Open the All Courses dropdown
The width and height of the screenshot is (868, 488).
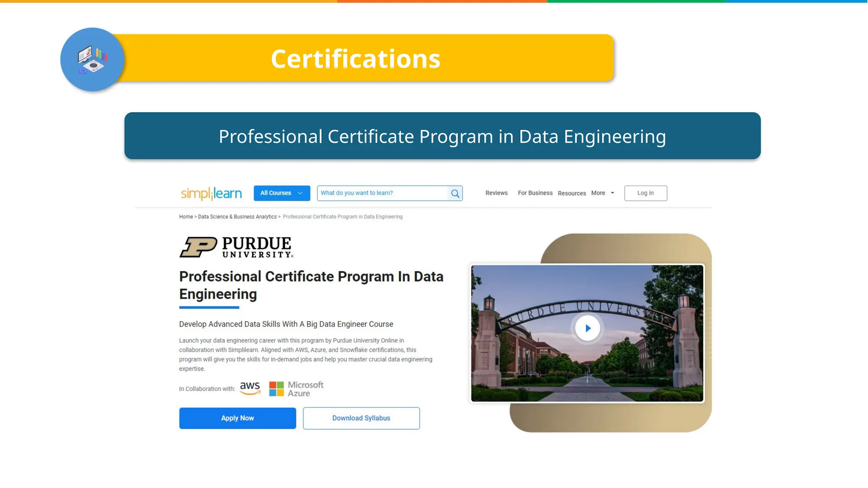tap(282, 193)
